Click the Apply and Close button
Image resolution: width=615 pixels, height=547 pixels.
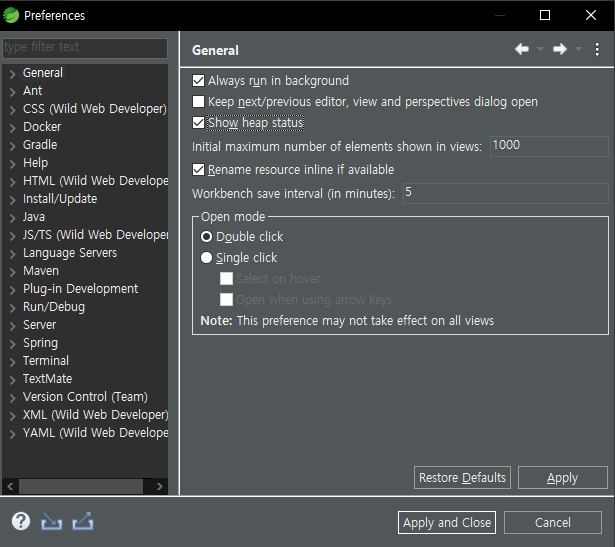click(447, 522)
